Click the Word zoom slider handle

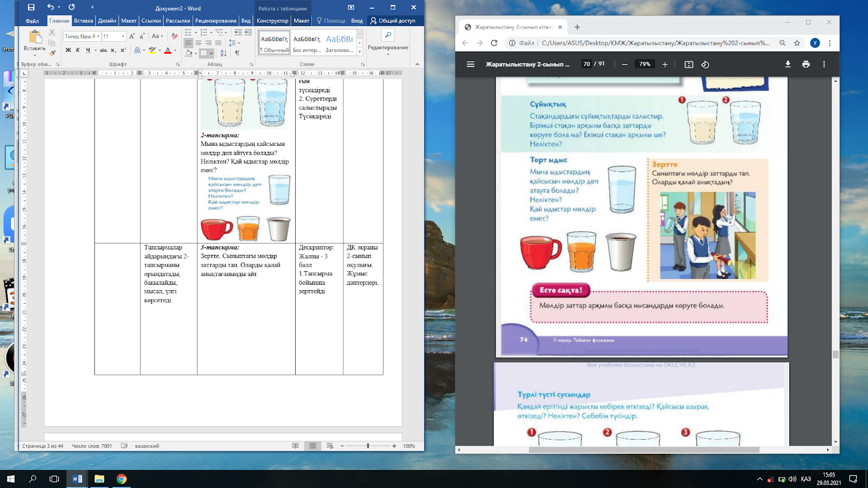coord(368,446)
